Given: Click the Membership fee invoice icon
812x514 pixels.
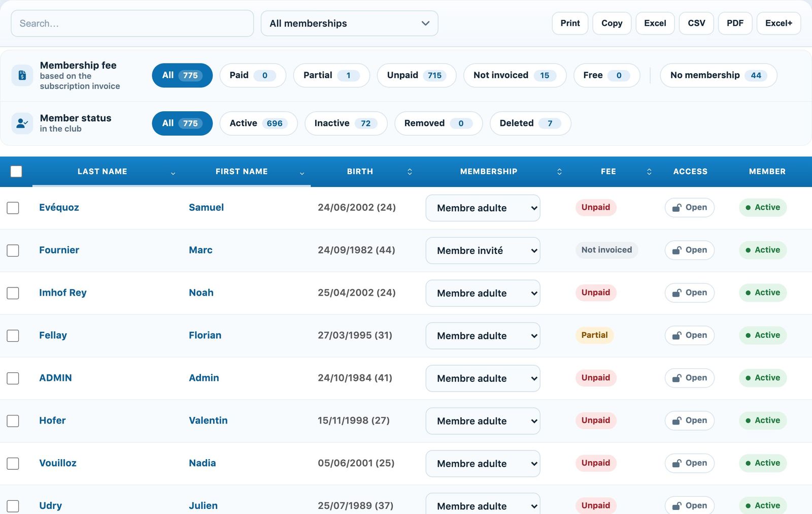Looking at the screenshot, I should [22, 75].
